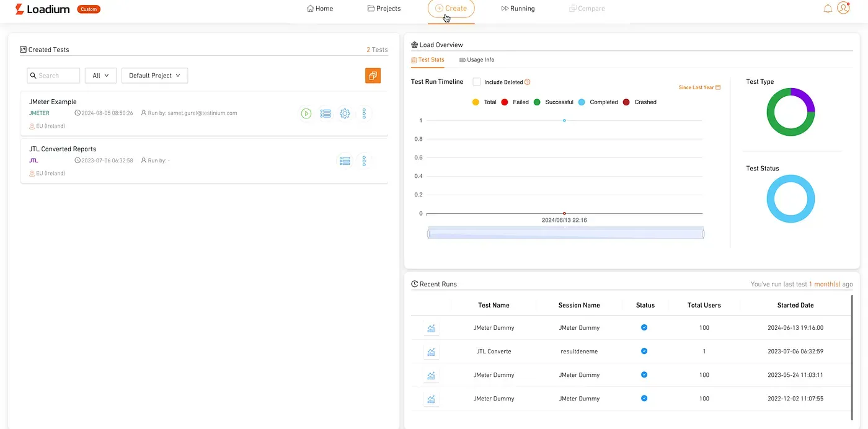This screenshot has height=429, width=868.
Task: View report chart for 2023-05-24 run
Action: (431, 375)
